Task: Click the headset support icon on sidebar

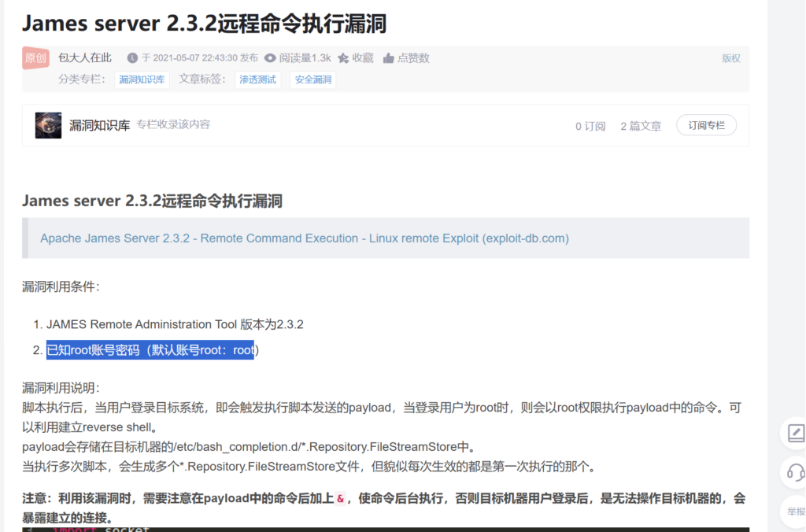Action: (x=796, y=472)
